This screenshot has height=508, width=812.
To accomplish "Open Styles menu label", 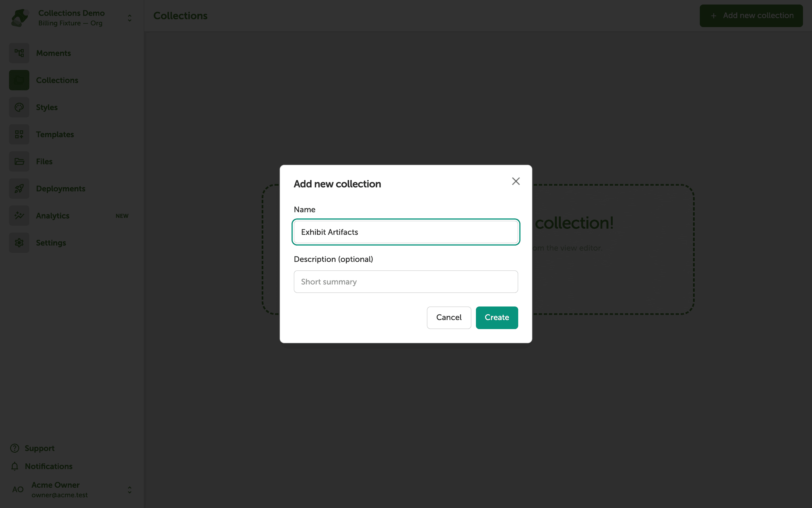I will (47, 107).
